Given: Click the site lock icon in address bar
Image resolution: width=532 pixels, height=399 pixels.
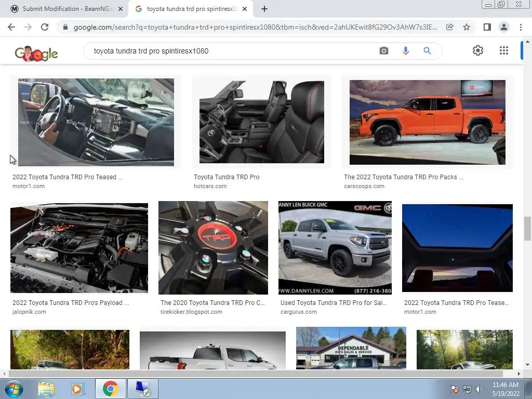Looking at the screenshot, I should (65, 27).
